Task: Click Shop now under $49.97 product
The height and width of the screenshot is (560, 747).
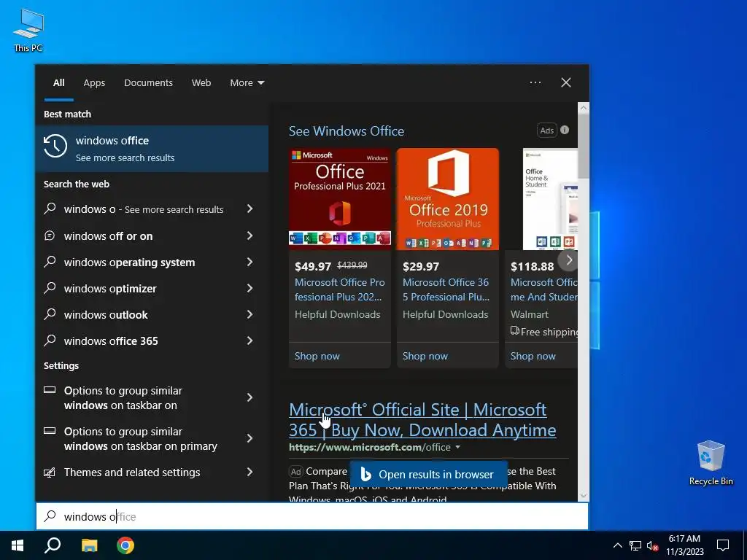Action: (x=317, y=356)
